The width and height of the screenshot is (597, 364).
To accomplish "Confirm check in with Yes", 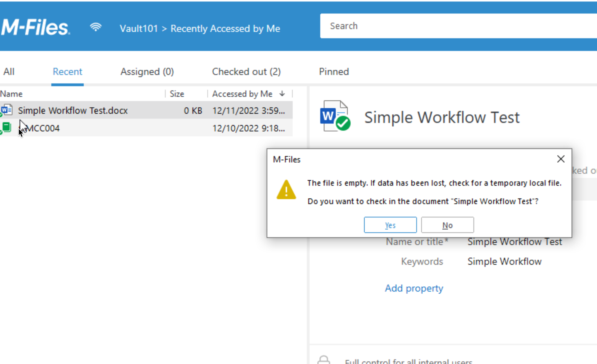I will [x=390, y=225].
